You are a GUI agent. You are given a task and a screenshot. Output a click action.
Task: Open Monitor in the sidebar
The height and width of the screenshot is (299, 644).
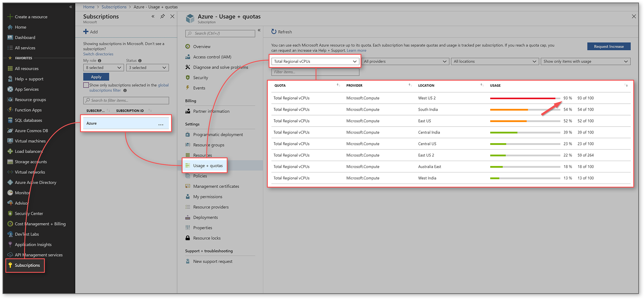click(22, 192)
